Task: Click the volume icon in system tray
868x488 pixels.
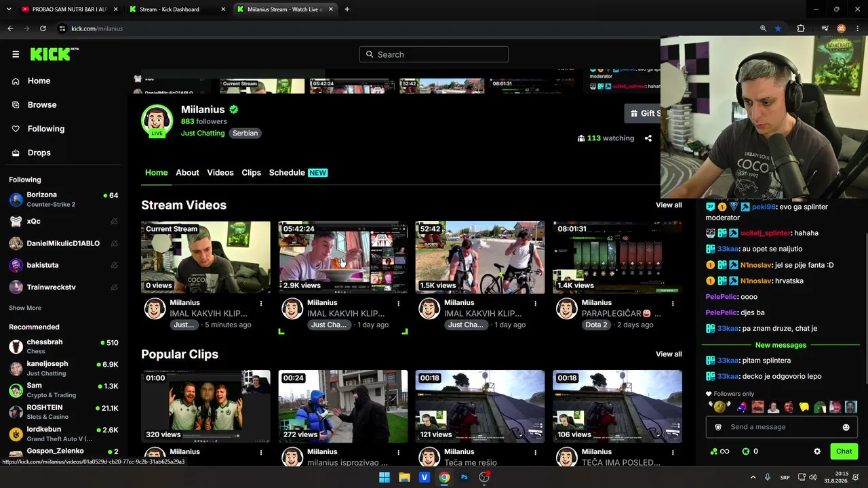Action: (x=813, y=477)
